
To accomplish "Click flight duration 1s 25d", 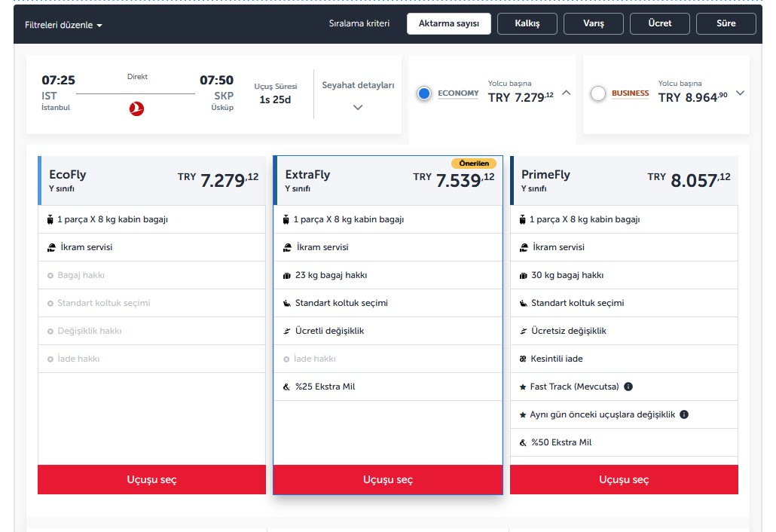I will [275, 99].
